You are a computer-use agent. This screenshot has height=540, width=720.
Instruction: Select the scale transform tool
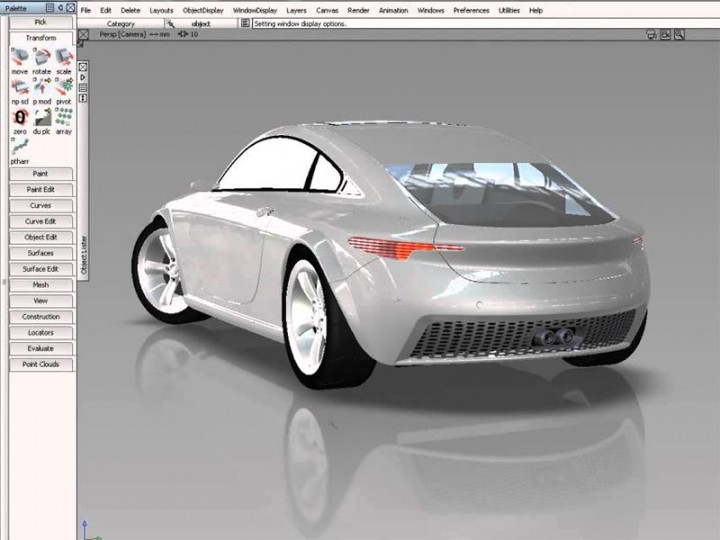click(x=64, y=61)
